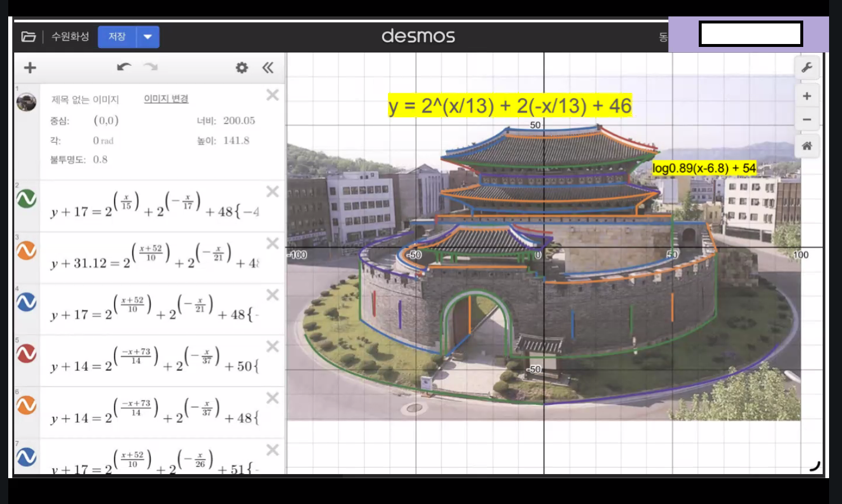Hide the blue curve in row 7

[26, 457]
